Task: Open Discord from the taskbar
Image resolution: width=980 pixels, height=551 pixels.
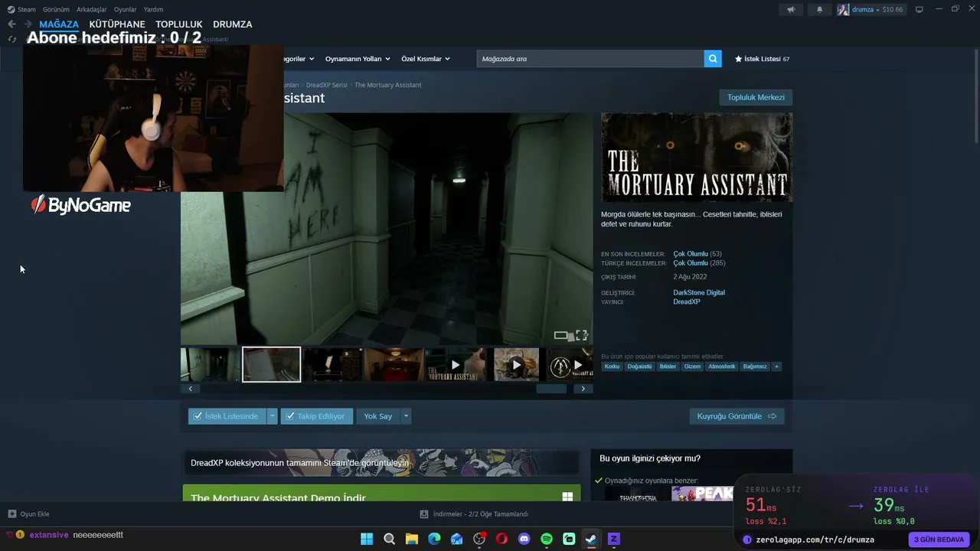Action: pyautogui.click(x=524, y=539)
